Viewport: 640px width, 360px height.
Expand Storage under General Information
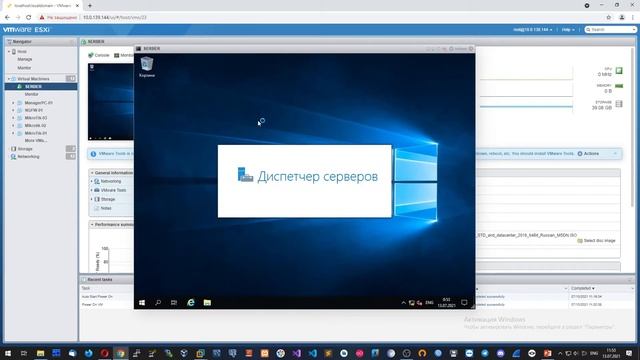coord(92,199)
